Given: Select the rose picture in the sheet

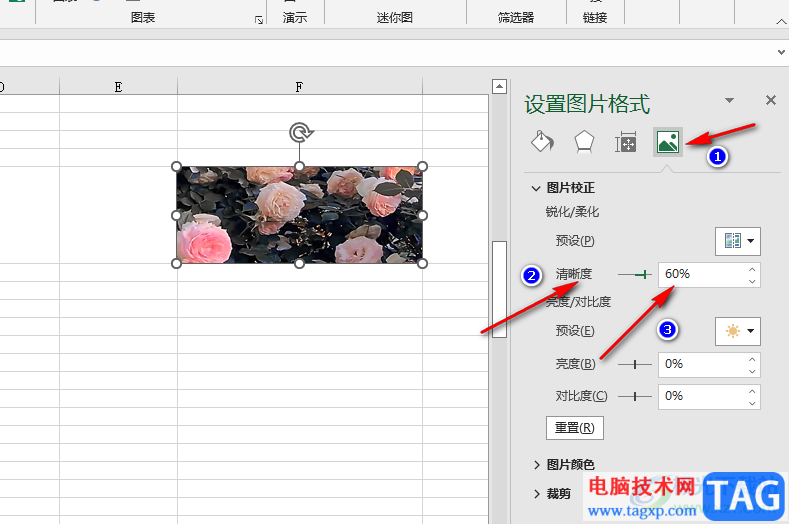Looking at the screenshot, I should tap(299, 215).
